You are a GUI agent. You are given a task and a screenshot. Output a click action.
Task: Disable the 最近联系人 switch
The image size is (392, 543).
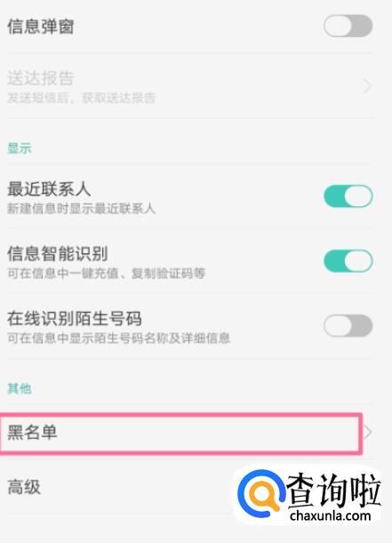click(348, 196)
